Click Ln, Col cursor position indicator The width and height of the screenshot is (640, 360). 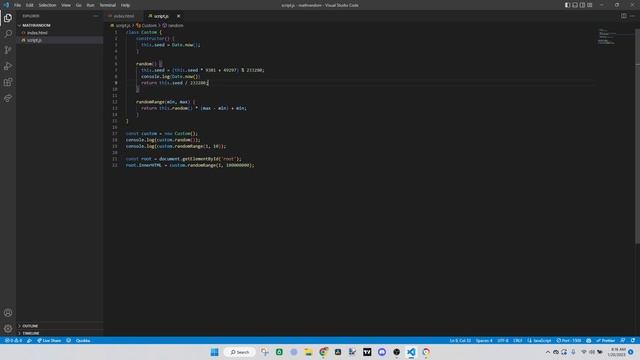coord(460,340)
